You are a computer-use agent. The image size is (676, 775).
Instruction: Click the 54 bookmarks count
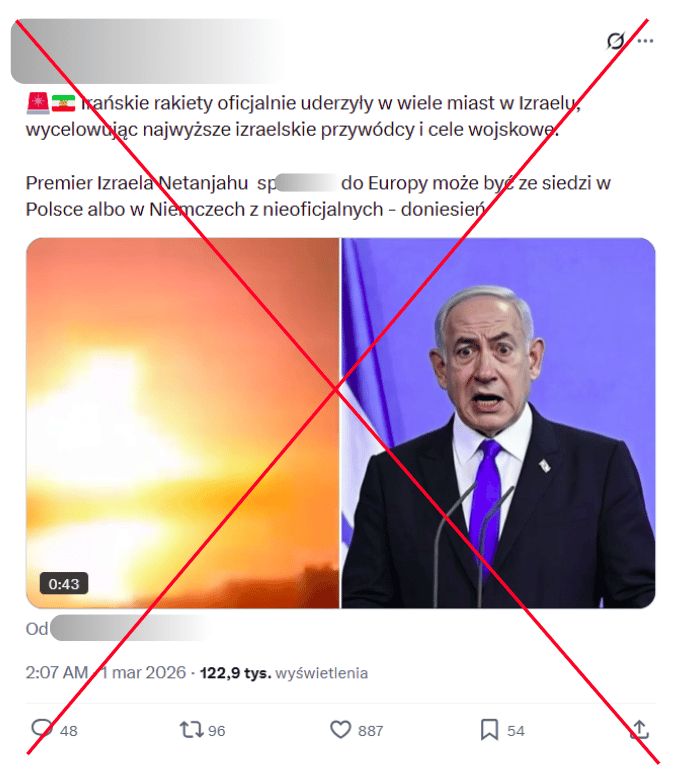coord(516,731)
